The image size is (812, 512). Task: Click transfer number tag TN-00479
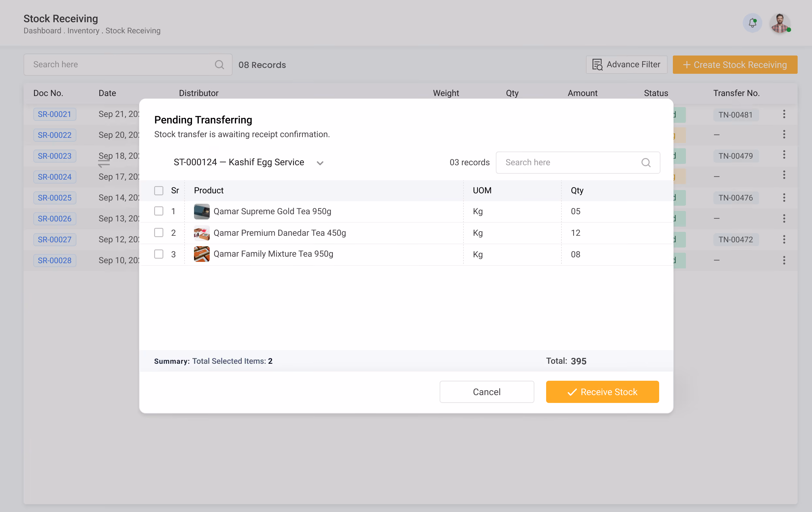pos(736,156)
